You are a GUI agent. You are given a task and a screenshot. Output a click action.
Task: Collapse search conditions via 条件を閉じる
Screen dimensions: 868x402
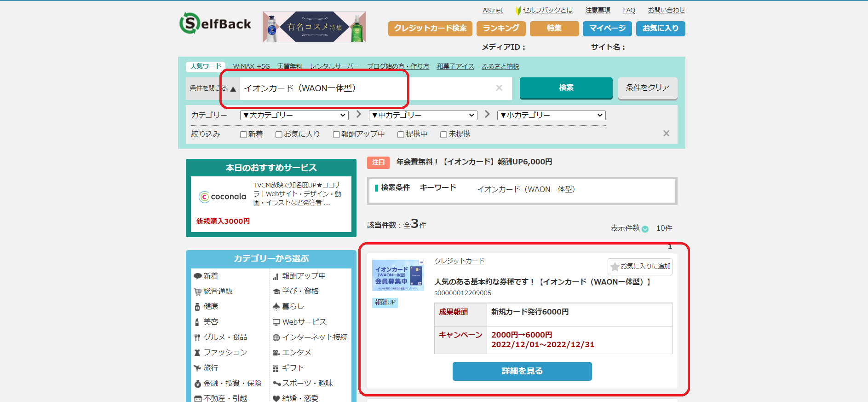point(213,88)
